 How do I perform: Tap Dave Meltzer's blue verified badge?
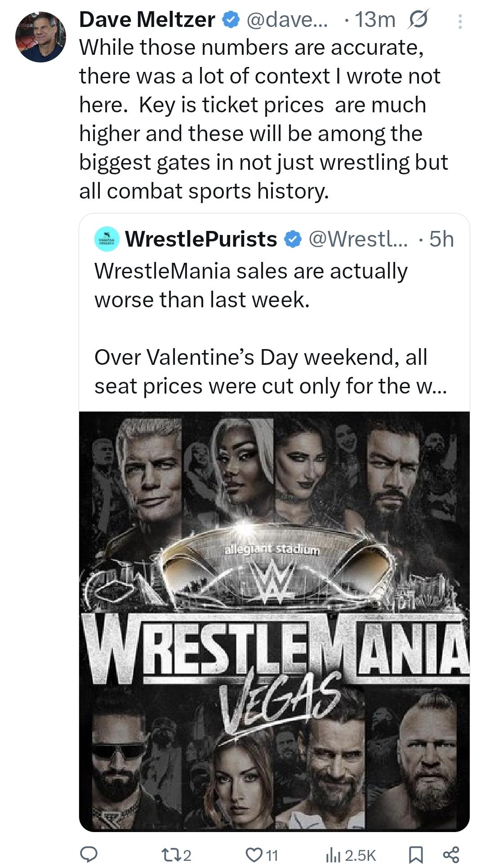click(x=231, y=20)
